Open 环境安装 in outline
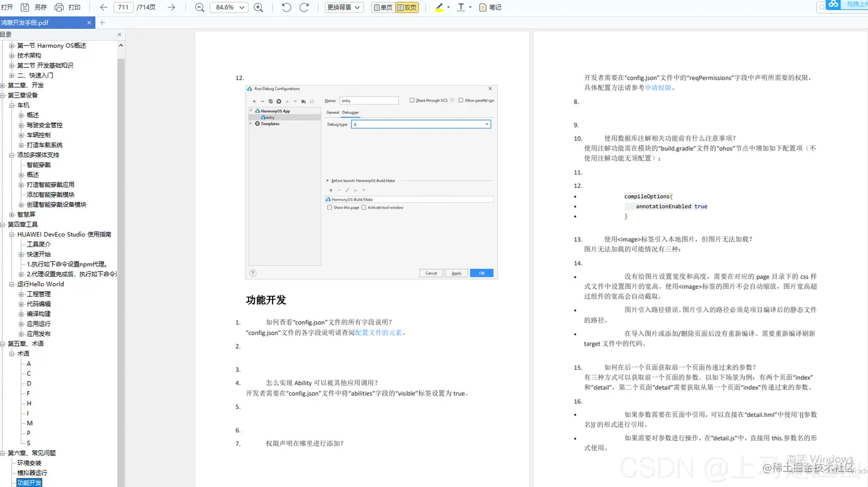868x487 pixels. tap(29, 463)
